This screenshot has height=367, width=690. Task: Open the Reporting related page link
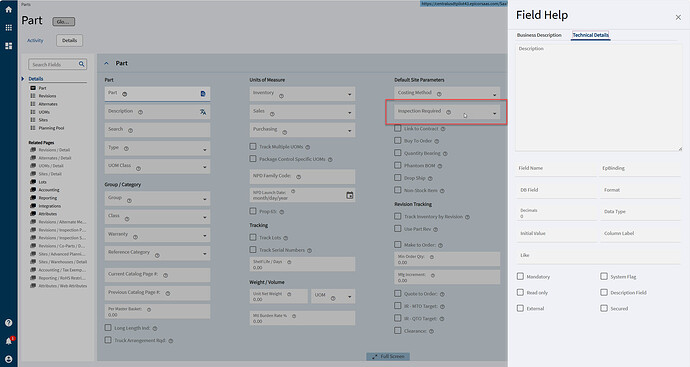(x=48, y=198)
